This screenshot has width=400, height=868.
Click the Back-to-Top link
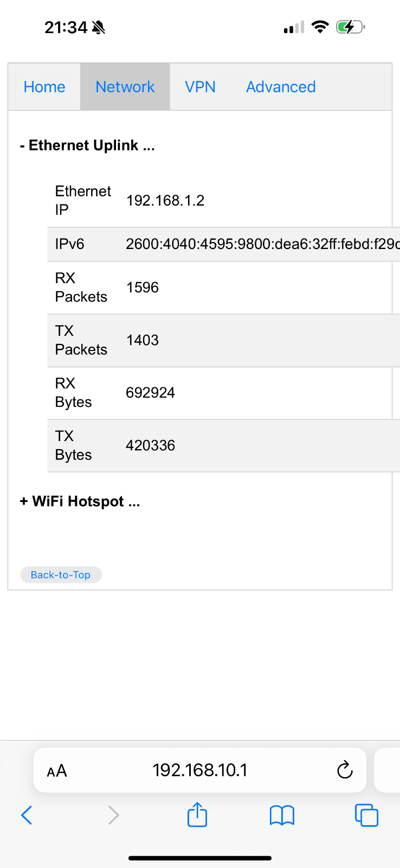(61, 575)
